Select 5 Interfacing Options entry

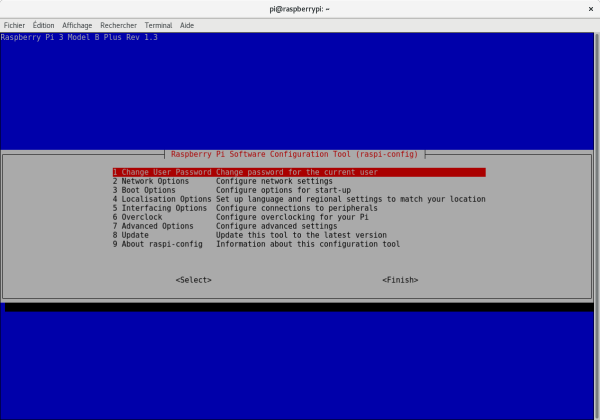[x=299, y=208]
